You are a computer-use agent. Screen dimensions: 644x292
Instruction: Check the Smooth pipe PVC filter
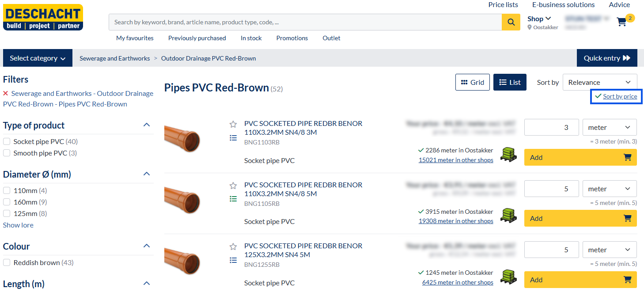[7, 153]
